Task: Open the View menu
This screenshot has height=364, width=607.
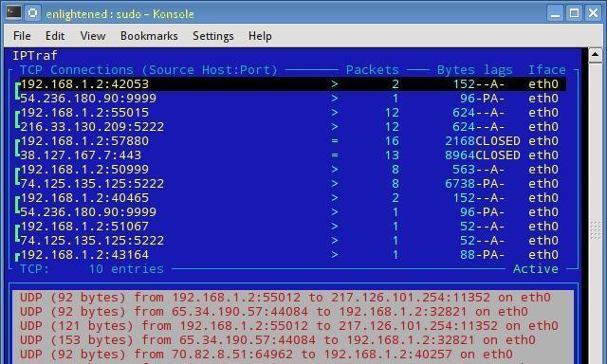Action: 93,36
